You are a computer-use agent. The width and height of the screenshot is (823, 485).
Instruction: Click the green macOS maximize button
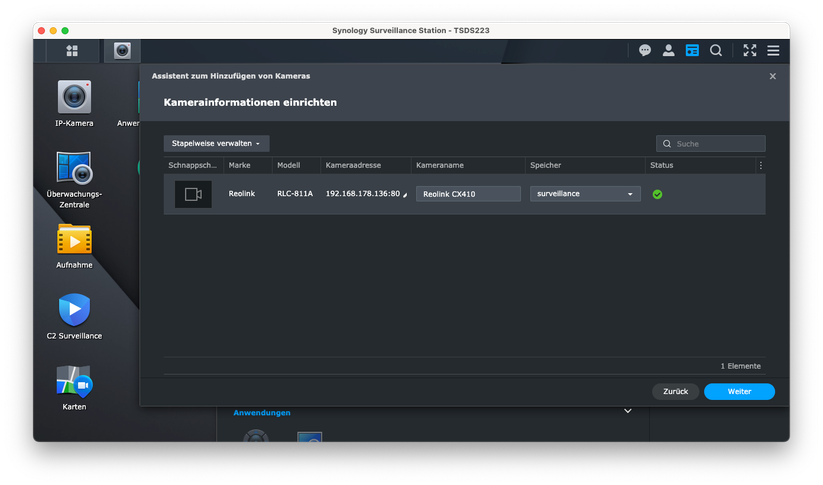(65, 30)
